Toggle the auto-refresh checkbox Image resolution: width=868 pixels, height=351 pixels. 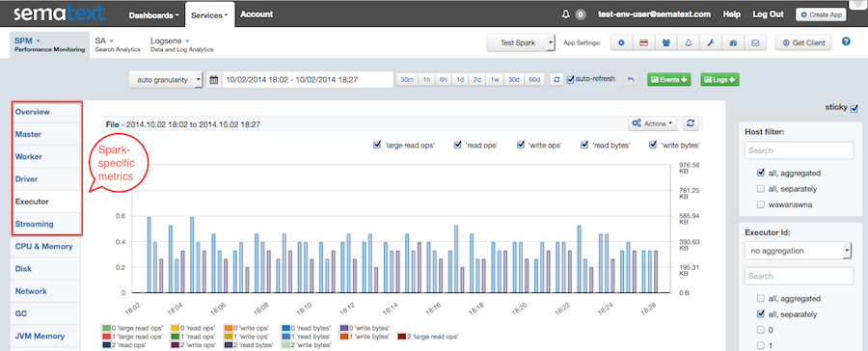571,80
